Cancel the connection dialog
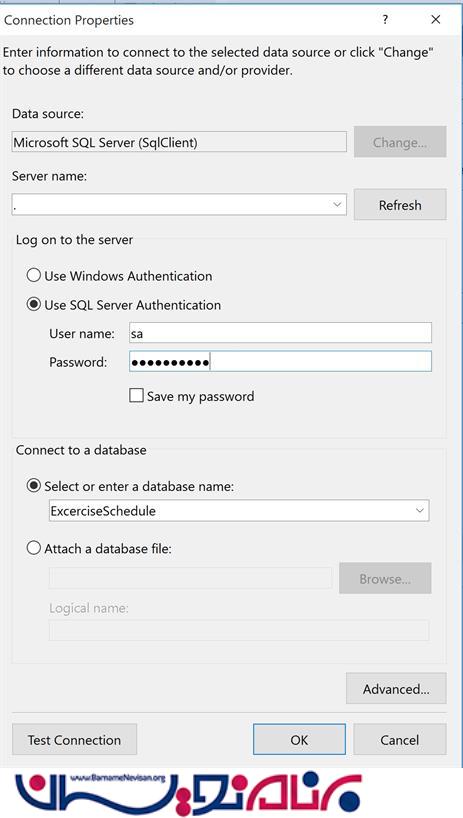 (x=400, y=740)
